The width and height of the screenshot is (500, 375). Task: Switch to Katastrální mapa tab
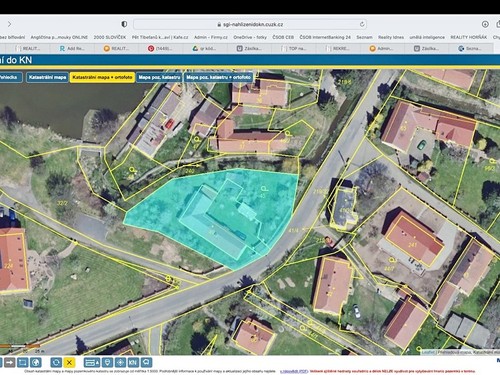pos(47,77)
